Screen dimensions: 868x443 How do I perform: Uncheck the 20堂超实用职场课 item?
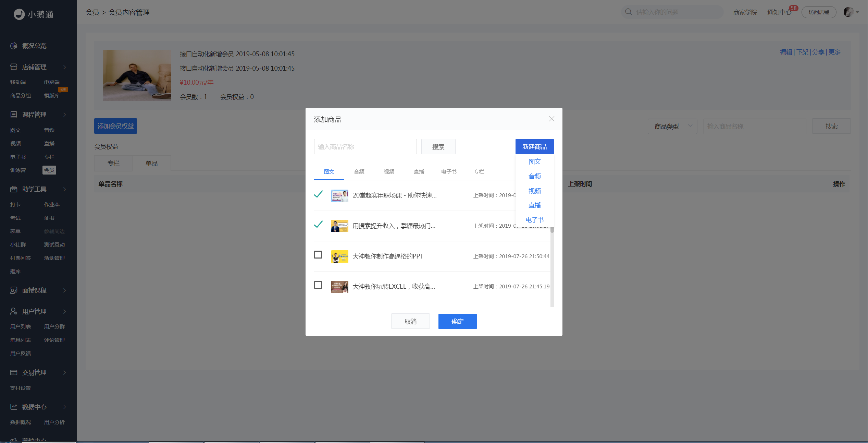pos(318,194)
